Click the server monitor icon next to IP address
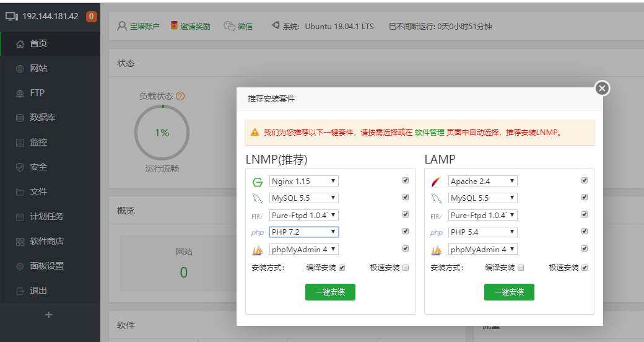The height and width of the screenshot is (342, 644). (12, 17)
